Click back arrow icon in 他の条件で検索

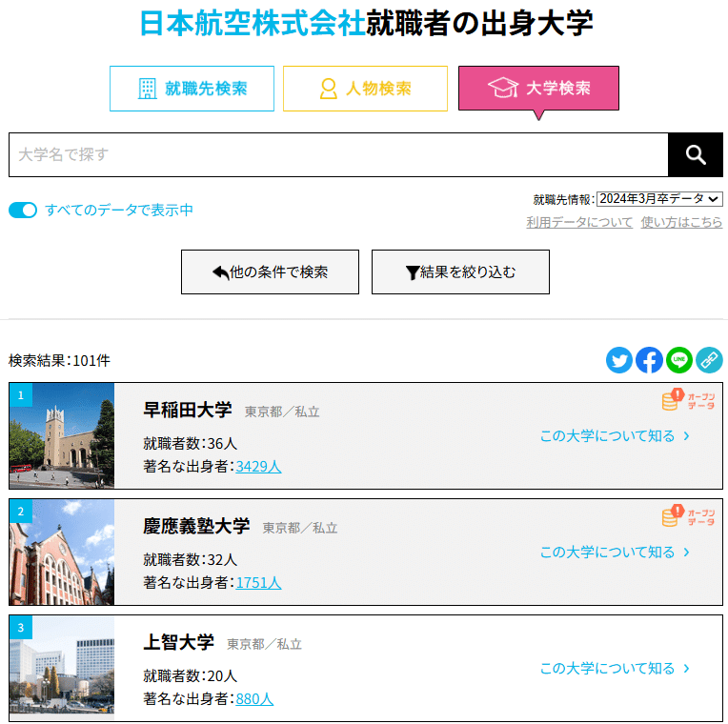220,272
